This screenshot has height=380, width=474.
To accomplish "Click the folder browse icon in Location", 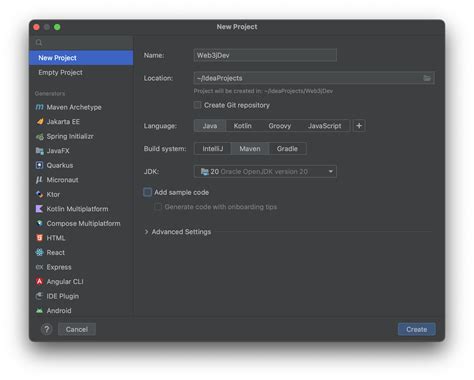I will click(x=427, y=78).
